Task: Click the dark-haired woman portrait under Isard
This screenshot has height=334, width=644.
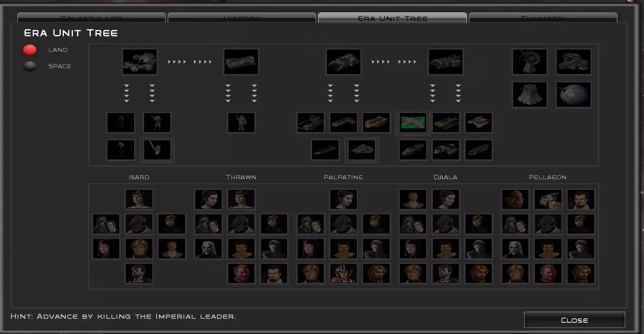Action: click(x=106, y=249)
